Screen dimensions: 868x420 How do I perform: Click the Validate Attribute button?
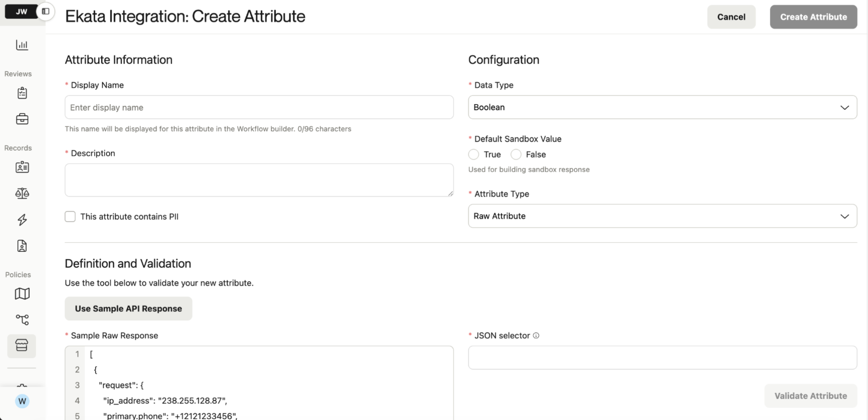point(810,396)
